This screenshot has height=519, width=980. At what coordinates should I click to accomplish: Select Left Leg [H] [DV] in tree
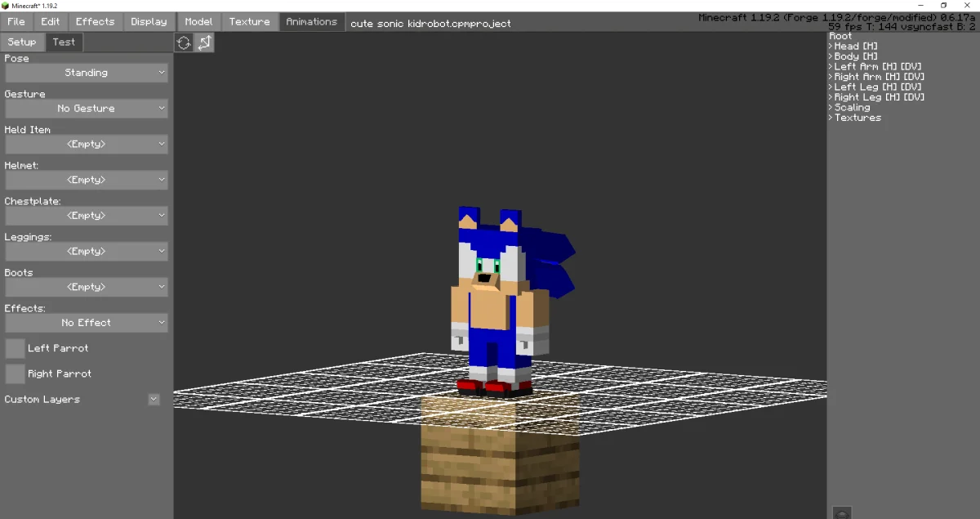tap(878, 87)
